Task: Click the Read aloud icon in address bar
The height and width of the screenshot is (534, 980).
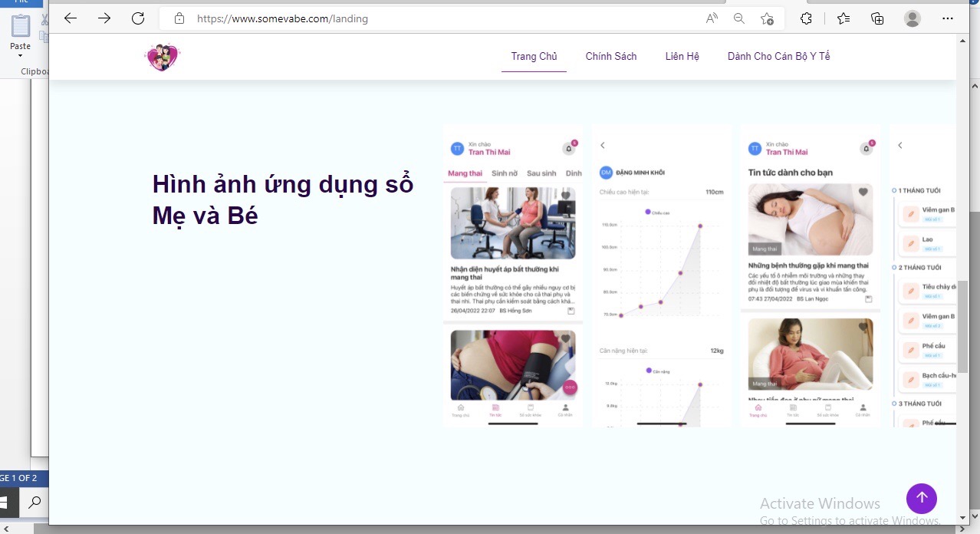Action: (712, 18)
